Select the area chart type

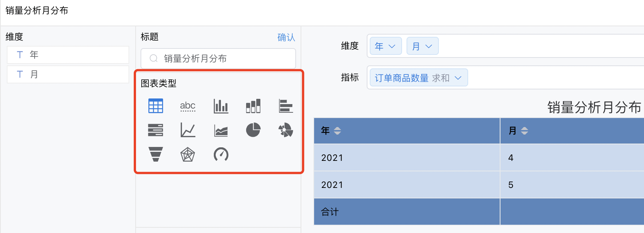pyautogui.click(x=221, y=130)
